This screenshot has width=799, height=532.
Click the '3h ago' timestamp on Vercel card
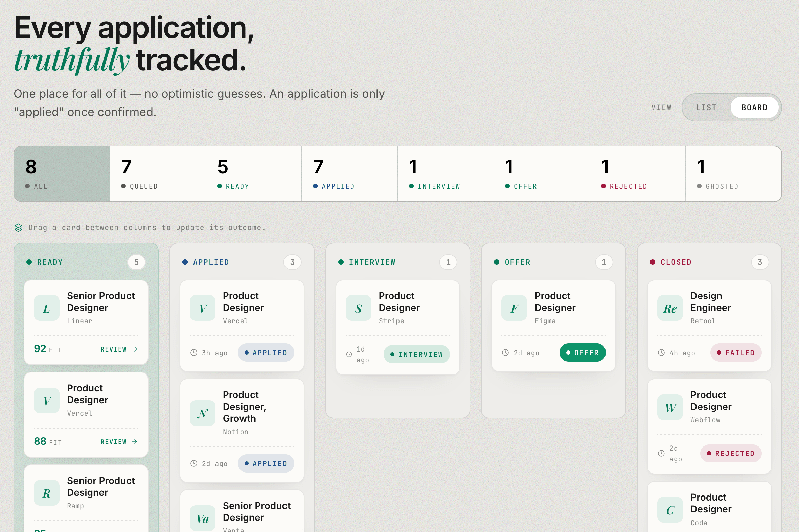point(214,353)
